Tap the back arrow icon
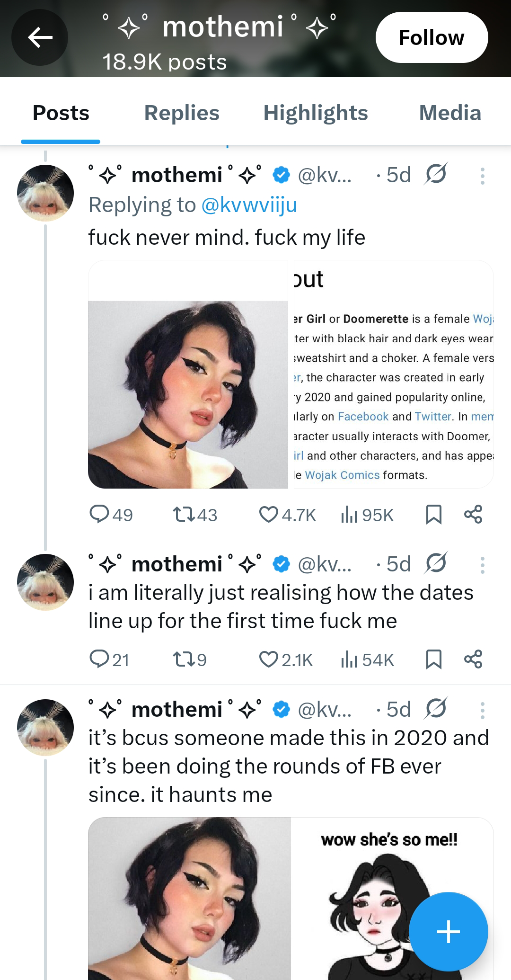 pos(40,37)
